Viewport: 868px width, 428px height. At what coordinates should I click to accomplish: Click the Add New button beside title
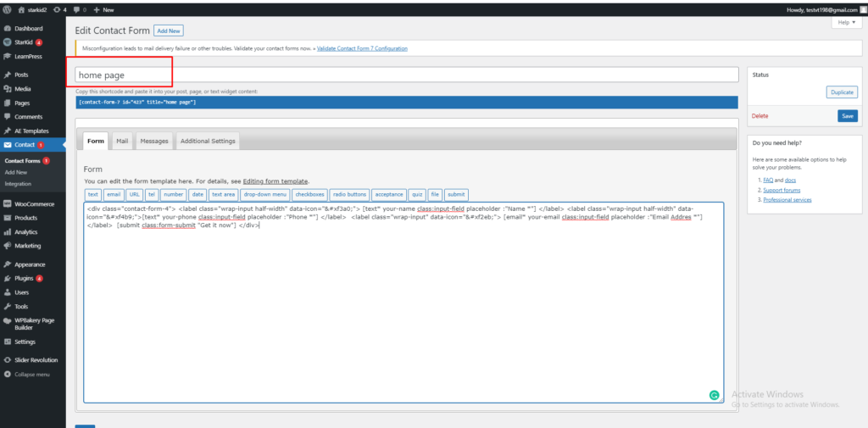169,31
